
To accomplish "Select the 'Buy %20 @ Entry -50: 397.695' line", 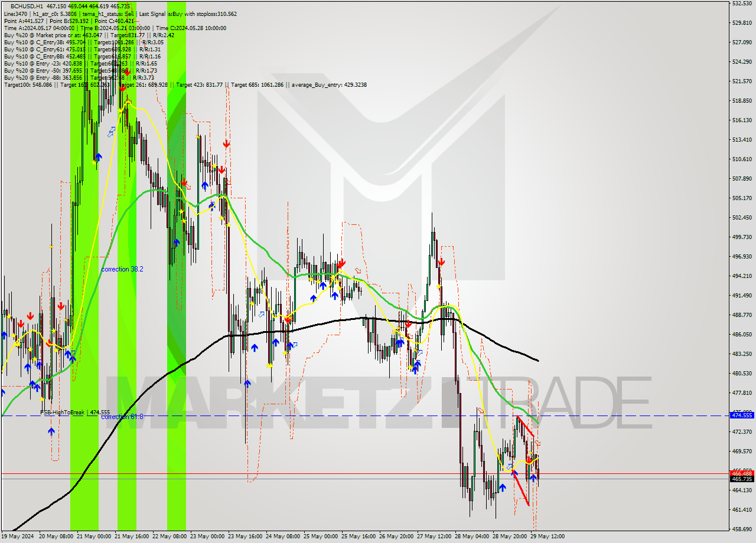I will (80, 70).
